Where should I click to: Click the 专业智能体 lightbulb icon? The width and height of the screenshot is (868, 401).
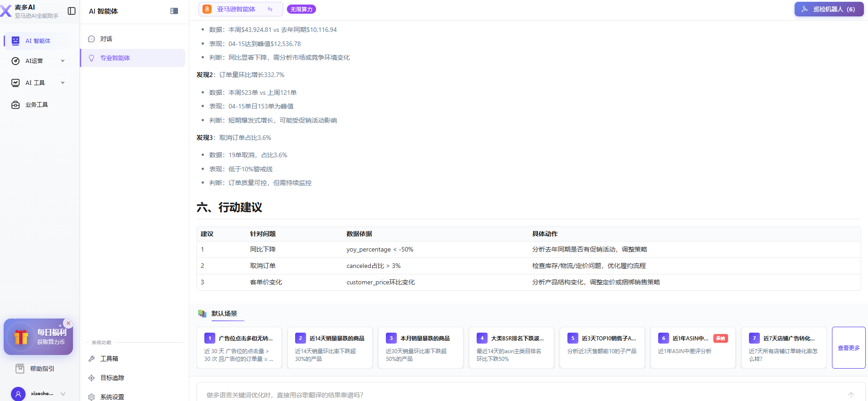coord(91,58)
